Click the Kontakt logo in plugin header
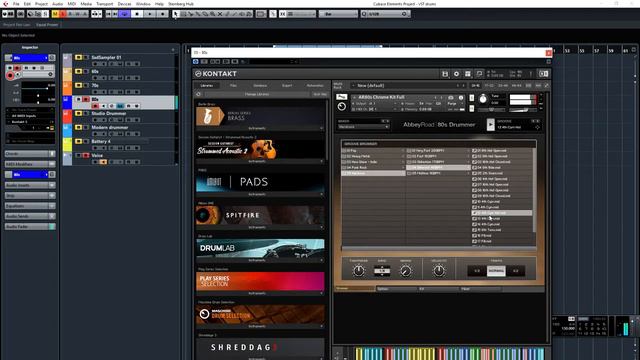Viewport: 640px width, 360px height. pos(216,74)
